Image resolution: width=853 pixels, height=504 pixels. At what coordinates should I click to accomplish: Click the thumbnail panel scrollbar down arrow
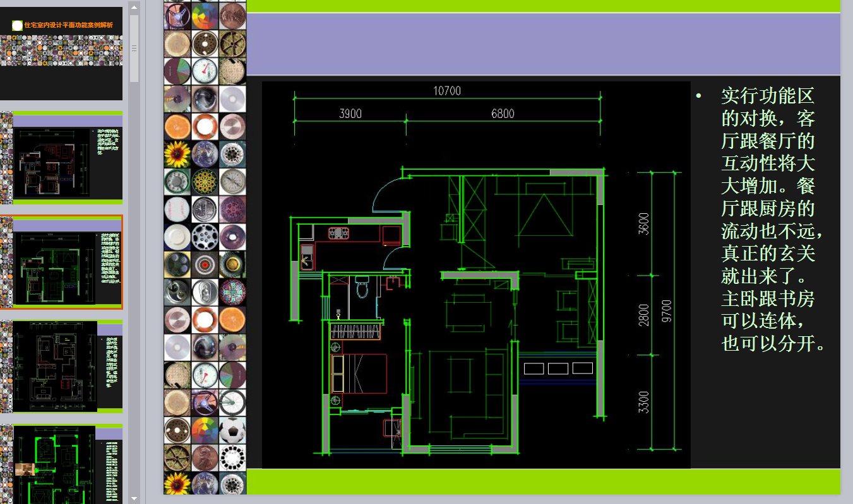tap(134, 498)
